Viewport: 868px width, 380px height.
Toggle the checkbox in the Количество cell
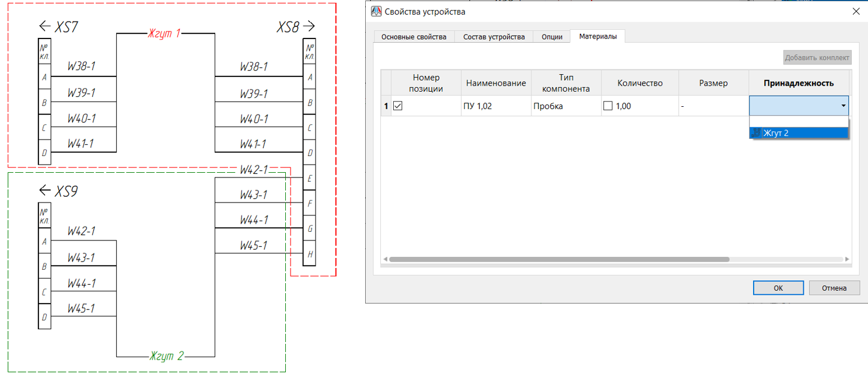coord(608,106)
